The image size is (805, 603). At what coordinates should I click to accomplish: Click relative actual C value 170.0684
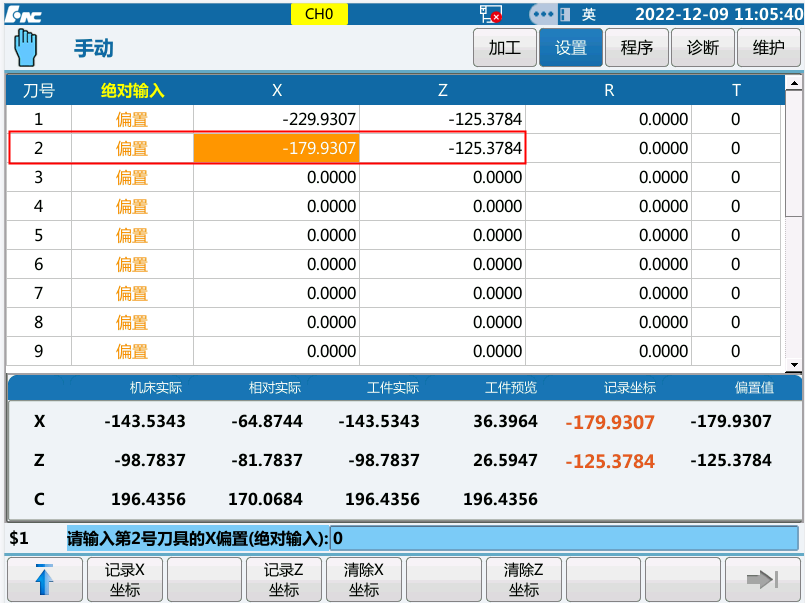pyautogui.click(x=265, y=499)
